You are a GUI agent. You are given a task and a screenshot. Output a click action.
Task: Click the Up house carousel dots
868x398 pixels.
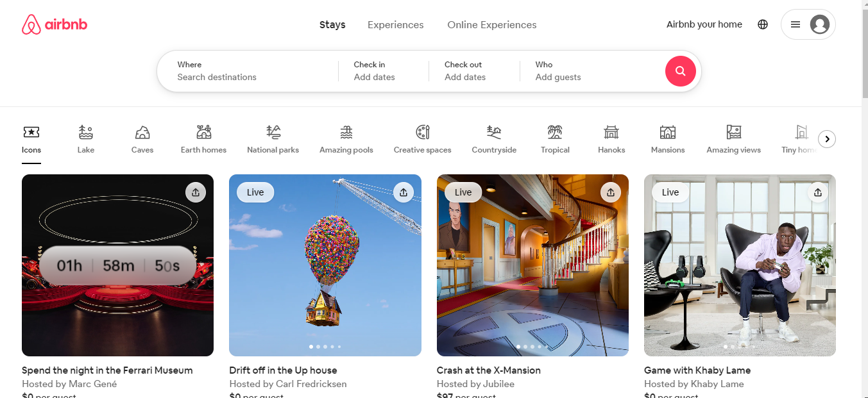(x=325, y=347)
